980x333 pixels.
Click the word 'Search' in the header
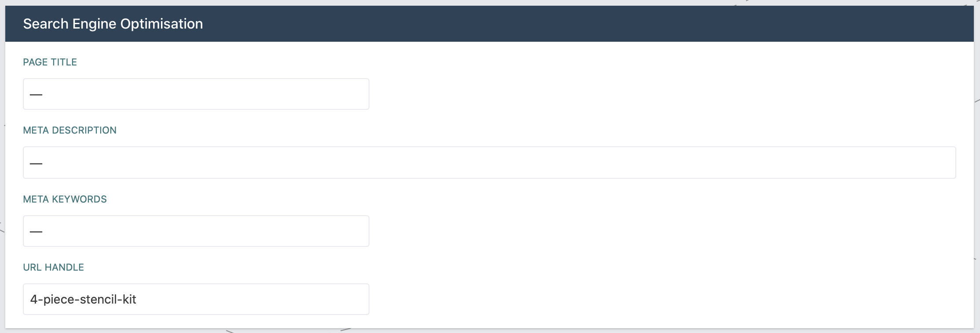coord(46,24)
